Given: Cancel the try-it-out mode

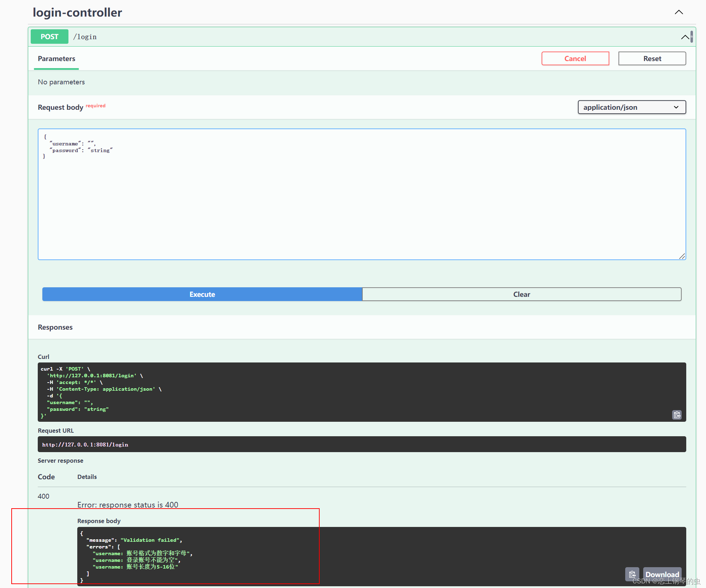Looking at the screenshot, I should point(575,59).
